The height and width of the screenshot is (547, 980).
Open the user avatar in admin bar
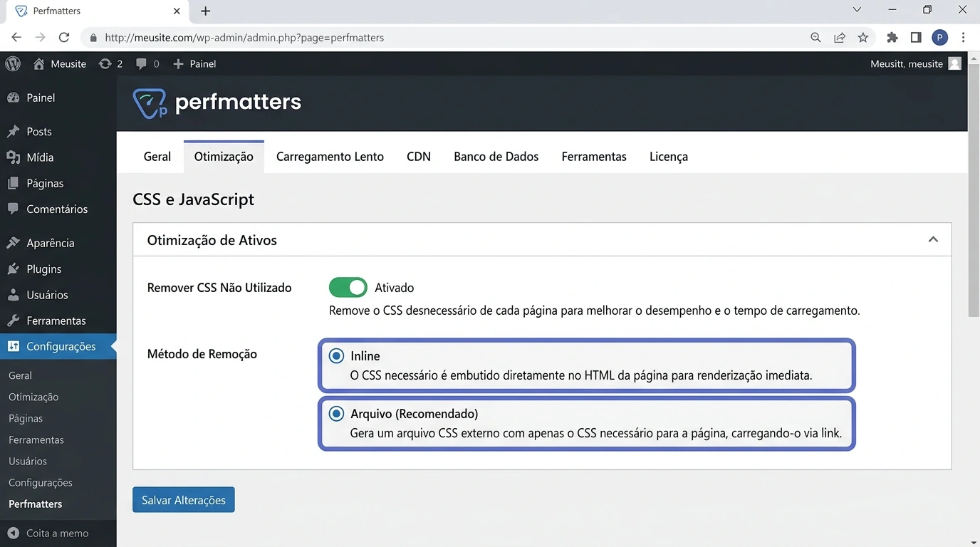pyautogui.click(x=955, y=63)
